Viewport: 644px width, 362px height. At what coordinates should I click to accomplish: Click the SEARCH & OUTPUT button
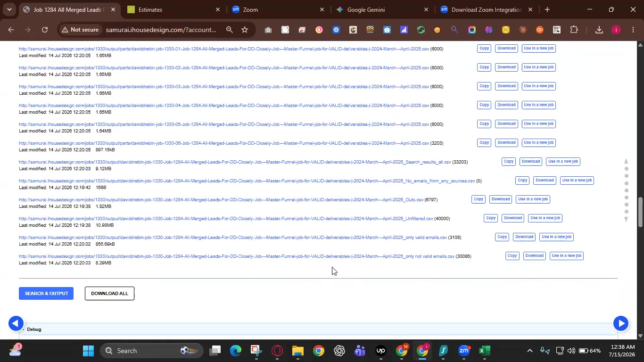(46, 293)
